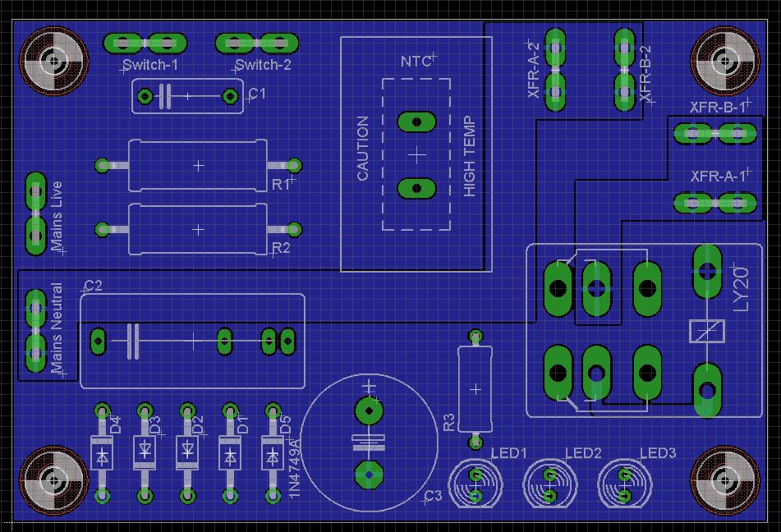Click the C3 electrolytic capacitor symbol
The width and height of the screenshot is (781, 532).
click(x=369, y=443)
